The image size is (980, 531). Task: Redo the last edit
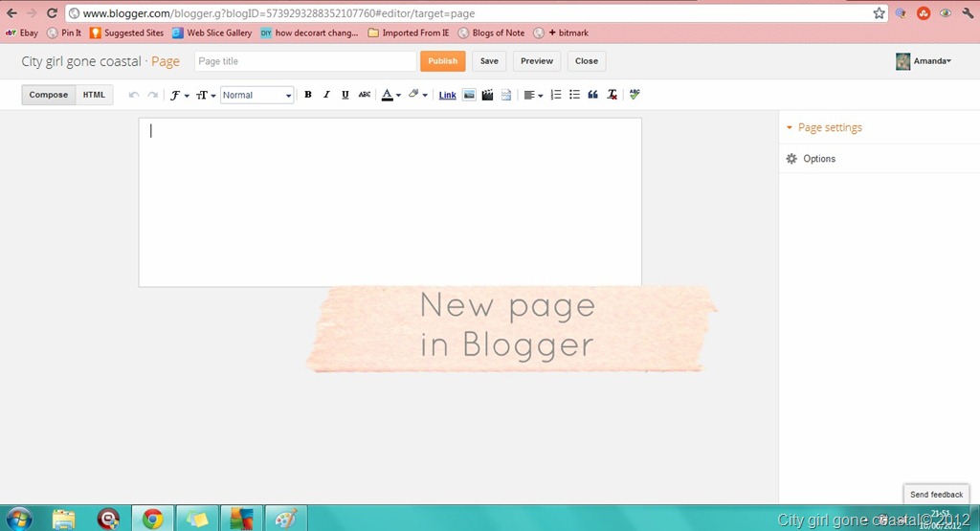point(152,95)
